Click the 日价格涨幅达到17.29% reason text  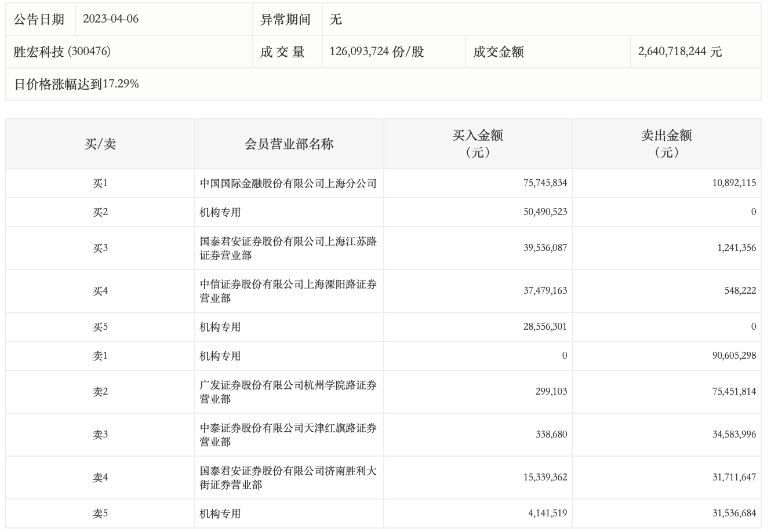click(77, 84)
